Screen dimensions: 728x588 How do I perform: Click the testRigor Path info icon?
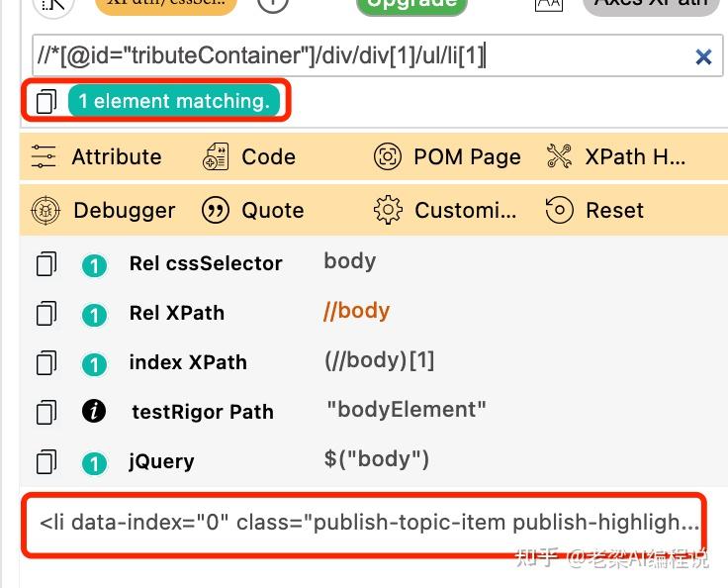[94, 412]
